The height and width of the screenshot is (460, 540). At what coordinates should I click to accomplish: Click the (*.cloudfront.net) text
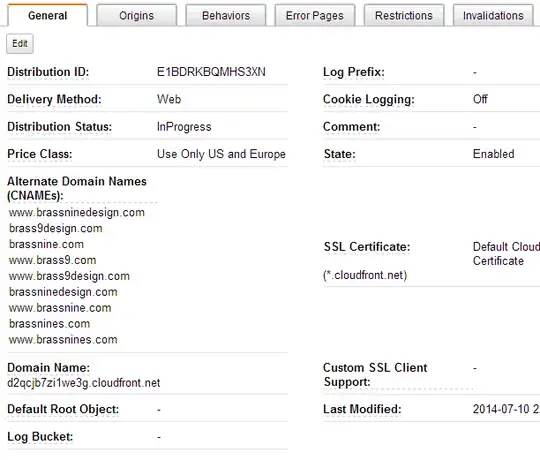[365, 275]
